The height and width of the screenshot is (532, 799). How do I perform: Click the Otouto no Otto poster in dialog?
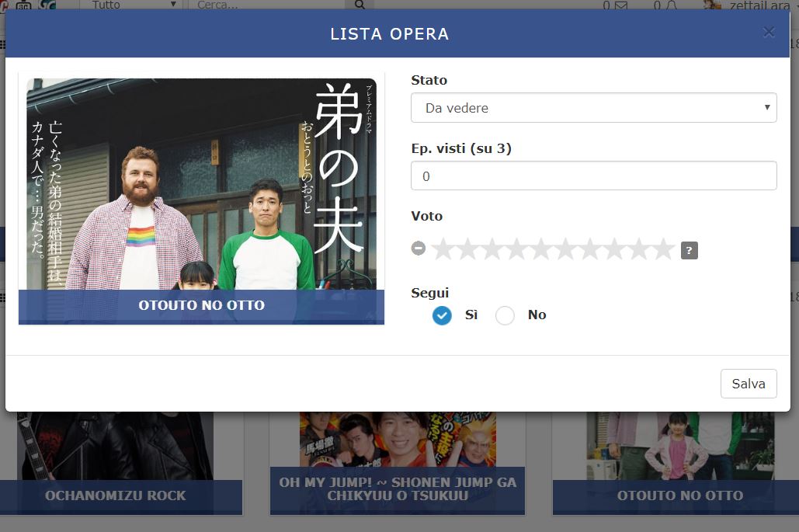(201, 186)
